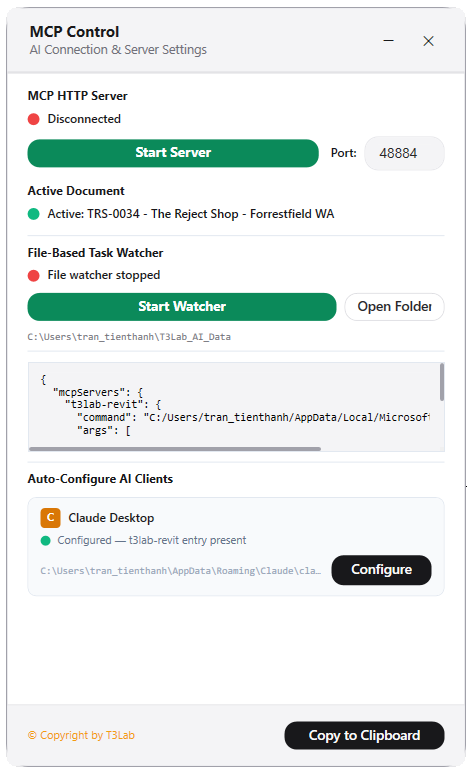Click the Claude Desktop label
The height and width of the screenshot is (775, 471).
[x=111, y=517]
